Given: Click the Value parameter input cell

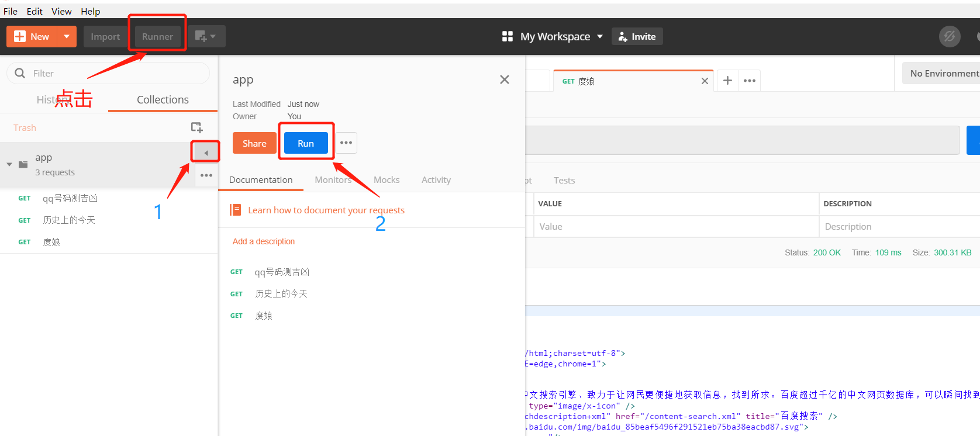Looking at the screenshot, I should click(676, 226).
